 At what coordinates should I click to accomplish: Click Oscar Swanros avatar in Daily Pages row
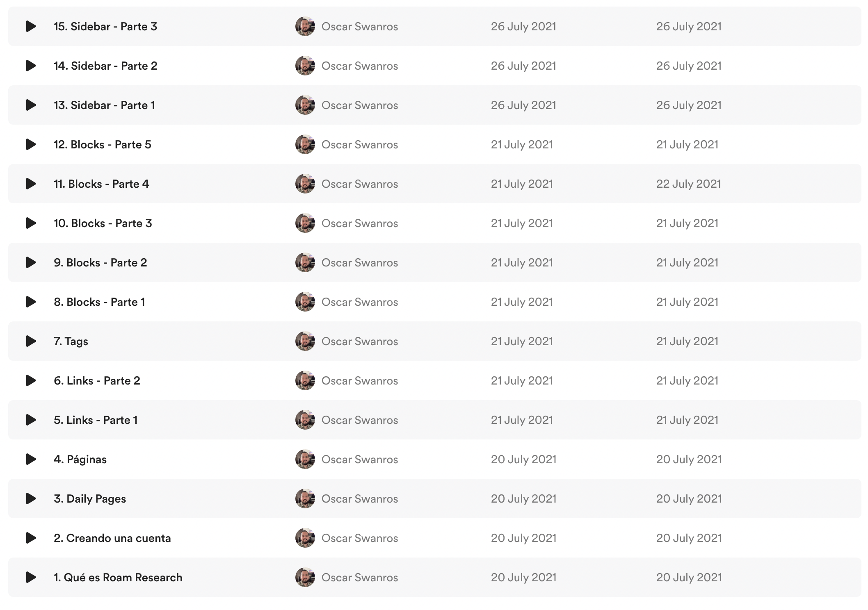pyautogui.click(x=305, y=498)
